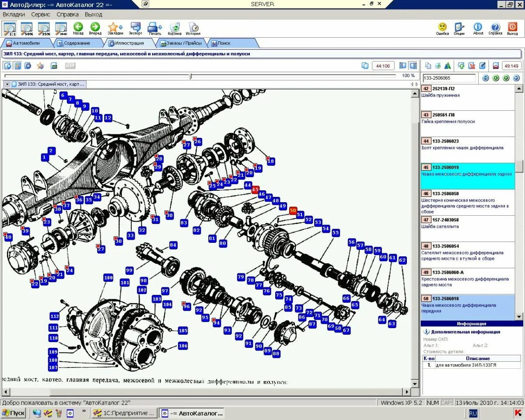Open the Выход menu in menu bar
Image resolution: width=525 pixels, height=420 pixels.
[x=93, y=14]
